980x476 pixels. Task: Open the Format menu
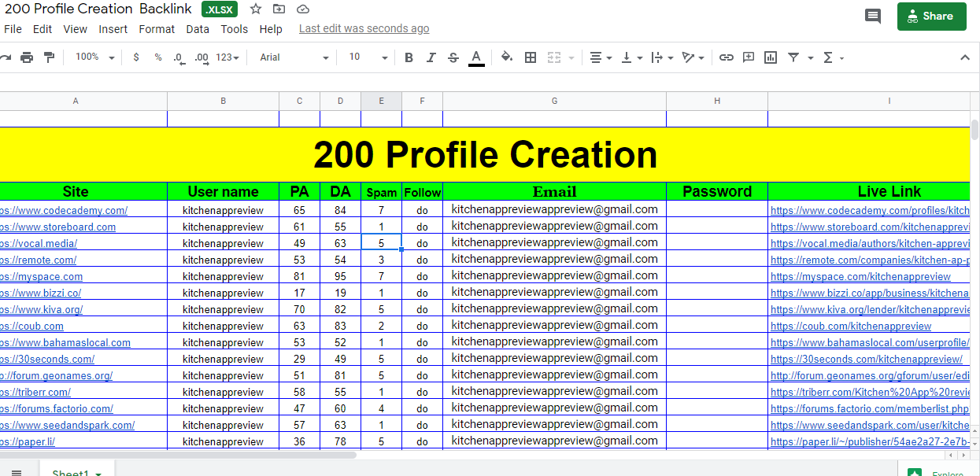click(157, 29)
